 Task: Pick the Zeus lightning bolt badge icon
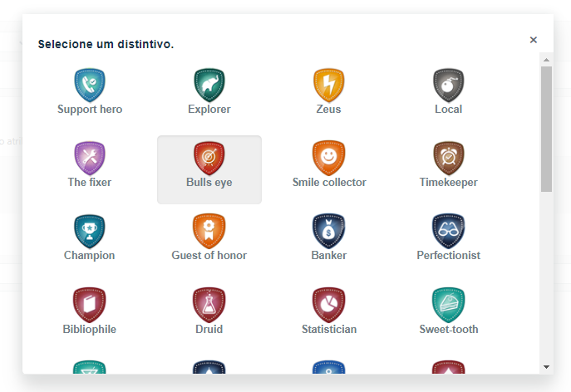(328, 85)
